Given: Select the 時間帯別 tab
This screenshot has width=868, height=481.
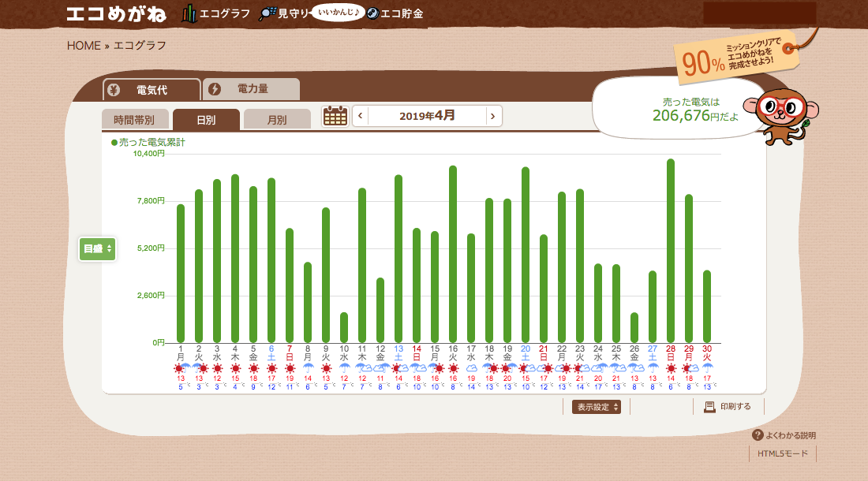Looking at the screenshot, I should (x=134, y=119).
